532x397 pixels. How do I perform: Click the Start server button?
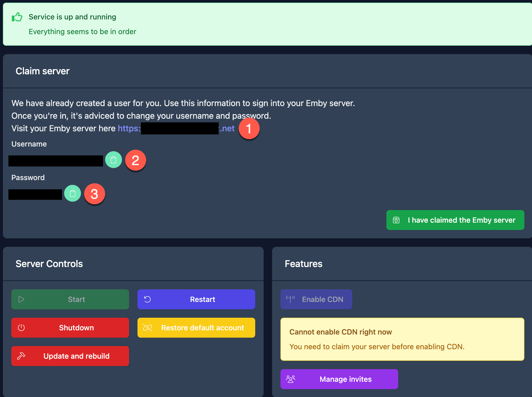[70, 299]
